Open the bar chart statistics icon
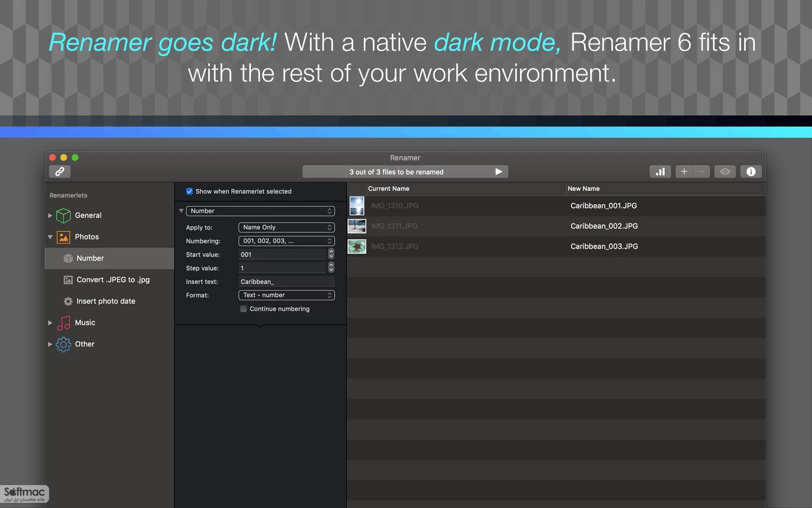The height and width of the screenshot is (508, 812). coord(660,171)
